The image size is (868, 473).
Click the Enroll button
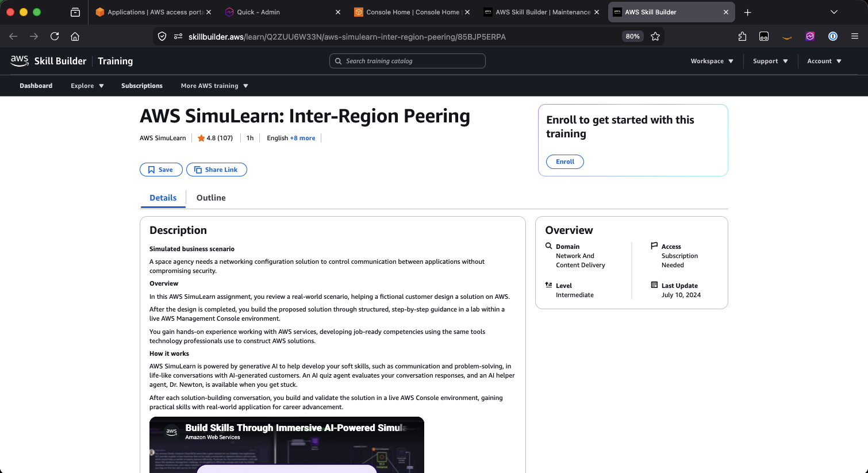click(565, 161)
